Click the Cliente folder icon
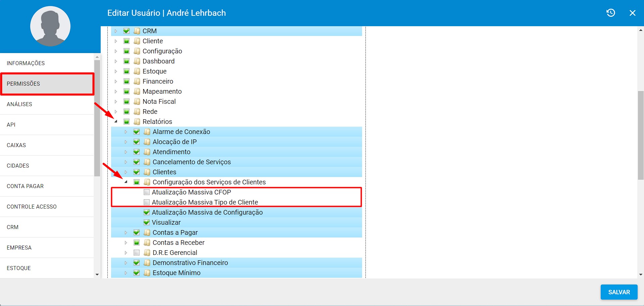Image resolution: width=644 pixels, height=306 pixels. coord(137,41)
